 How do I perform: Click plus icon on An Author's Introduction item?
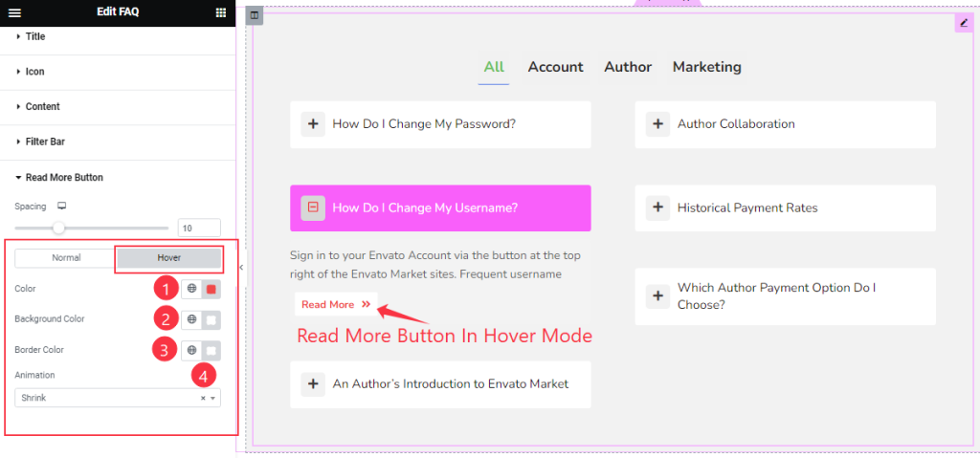pyautogui.click(x=313, y=384)
